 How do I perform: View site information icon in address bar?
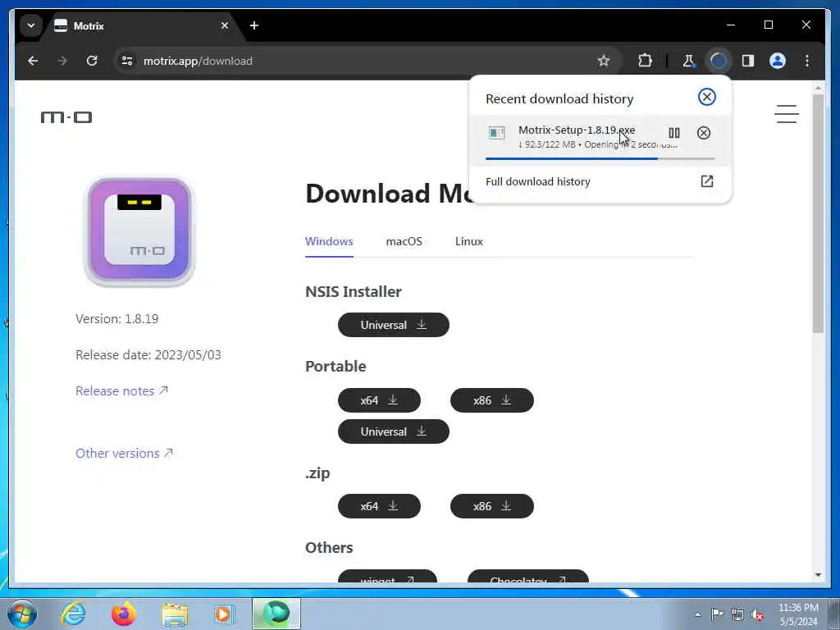(127, 61)
